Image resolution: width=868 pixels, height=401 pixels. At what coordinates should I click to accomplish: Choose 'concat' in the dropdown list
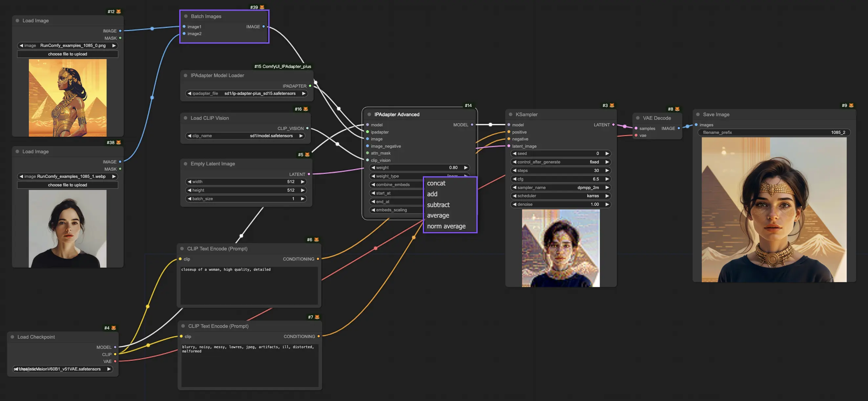click(x=436, y=183)
